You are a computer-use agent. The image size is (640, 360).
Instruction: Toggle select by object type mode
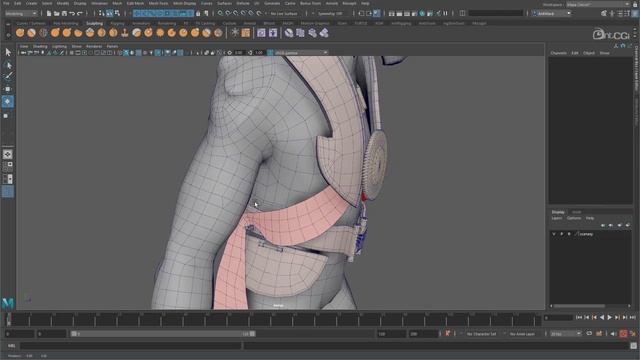[x=109, y=13]
